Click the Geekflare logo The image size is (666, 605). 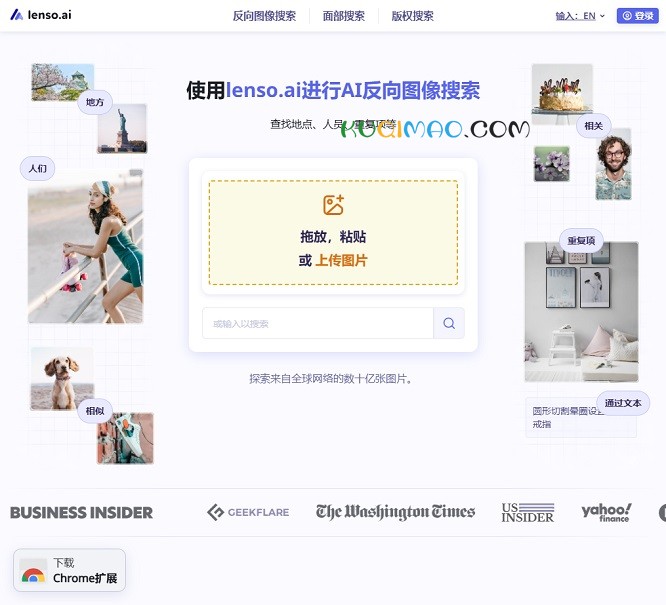[x=248, y=512]
